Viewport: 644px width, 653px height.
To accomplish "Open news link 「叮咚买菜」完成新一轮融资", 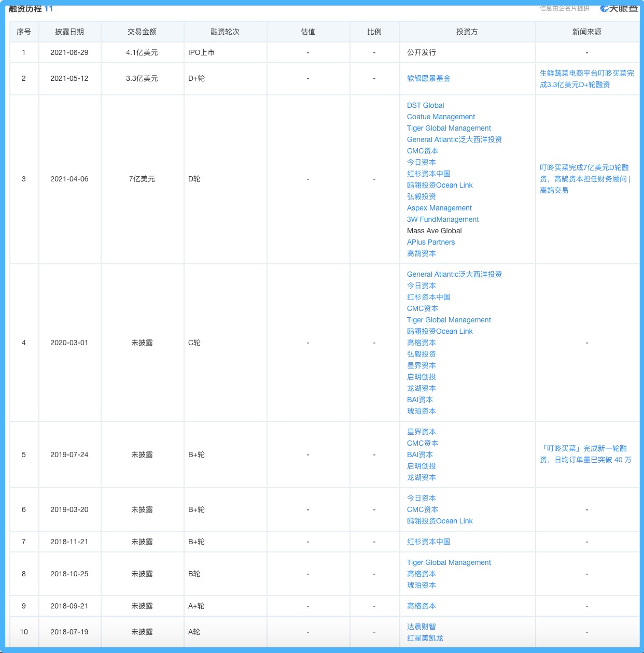I will pyautogui.click(x=585, y=454).
